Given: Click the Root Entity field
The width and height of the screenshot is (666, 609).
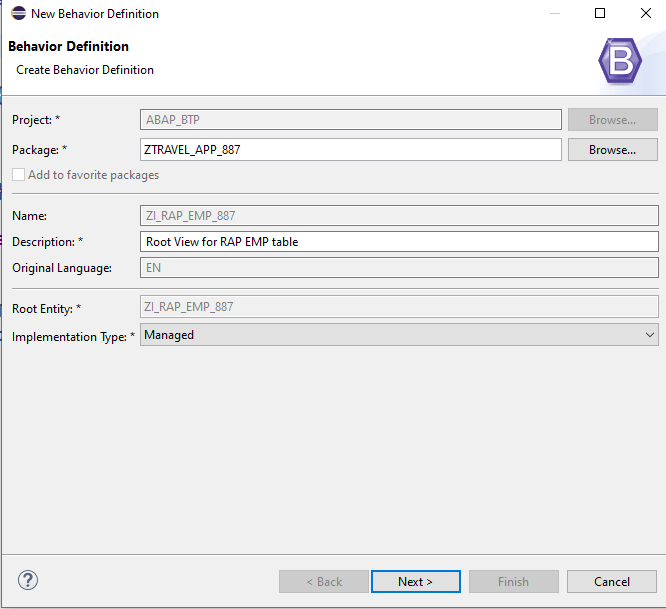Looking at the screenshot, I should click(x=399, y=307).
